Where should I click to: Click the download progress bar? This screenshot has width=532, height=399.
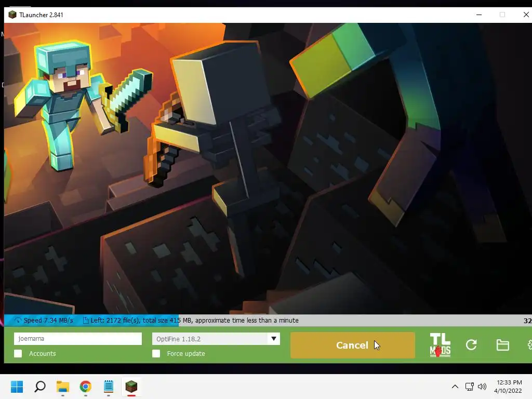tap(268, 320)
